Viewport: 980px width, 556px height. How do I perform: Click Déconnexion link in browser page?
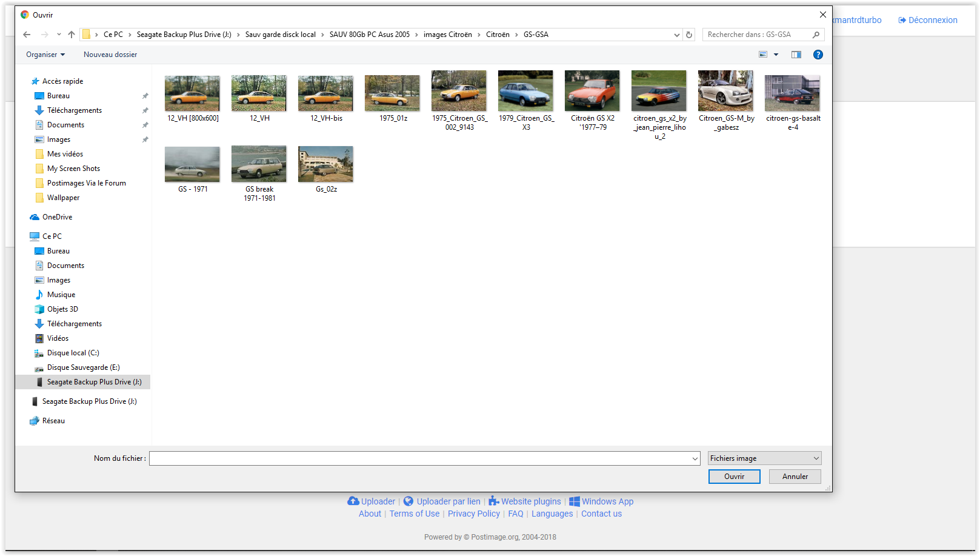(x=928, y=20)
